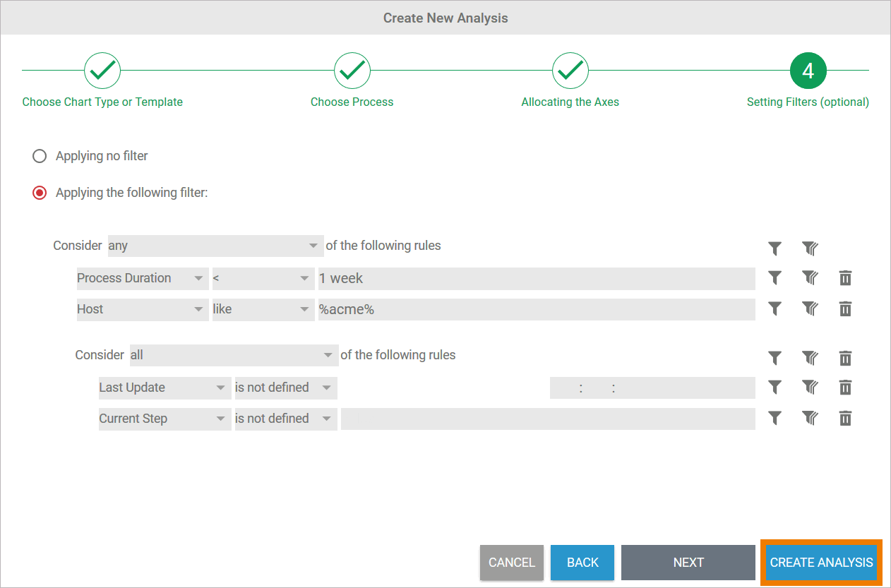
Task: Select 'Applying no filter' radio option
Action: coord(40,156)
